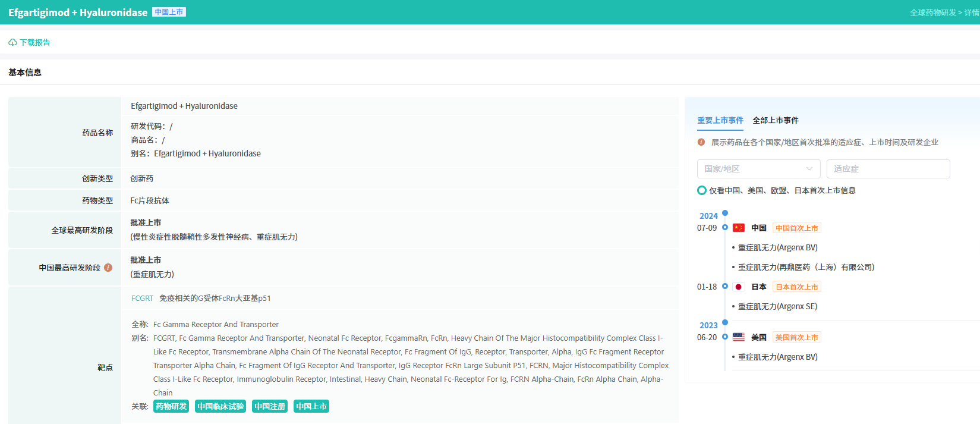The width and height of the screenshot is (980, 424).
Task: Click the 2023 year timeline marker
Action: [725, 322]
